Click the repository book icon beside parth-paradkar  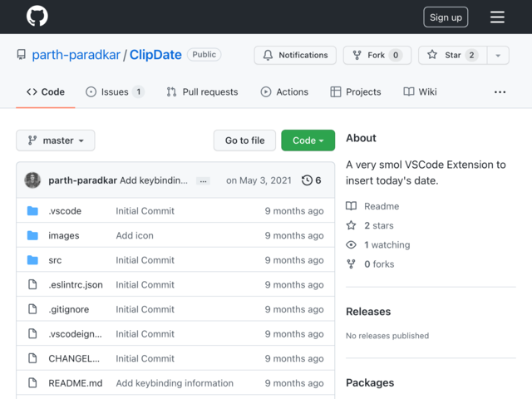coord(22,55)
